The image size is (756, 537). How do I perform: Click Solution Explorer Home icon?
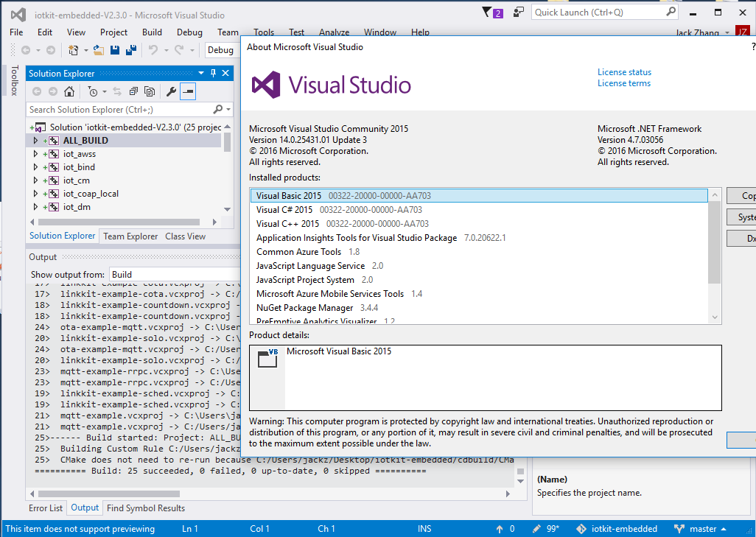[69, 91]
